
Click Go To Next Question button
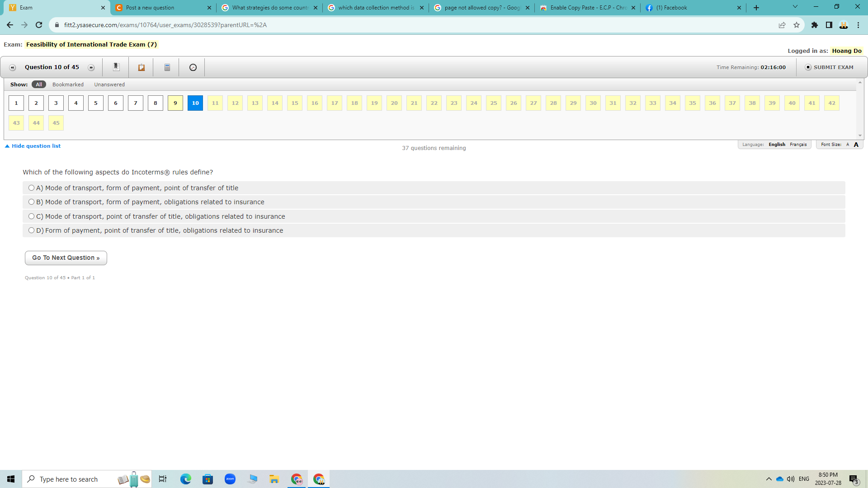tap(66, 258)
